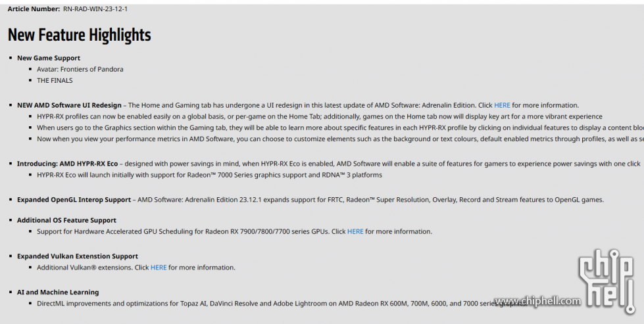Click the line starting 'When users go to the Graphics section'

[341, 128]
